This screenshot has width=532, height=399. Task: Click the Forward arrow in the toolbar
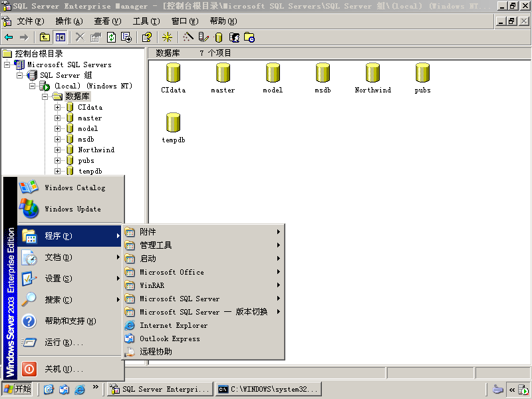tap(24, 37)
